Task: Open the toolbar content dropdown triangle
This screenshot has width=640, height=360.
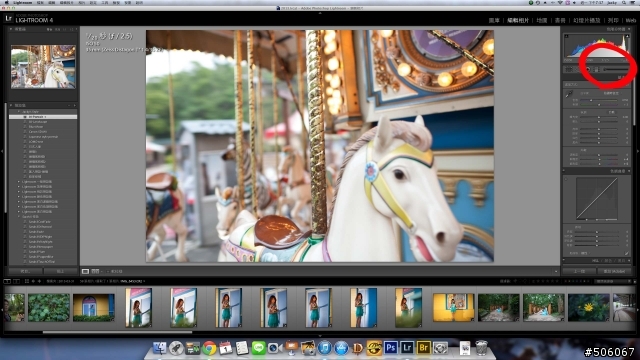Action: 556,271
